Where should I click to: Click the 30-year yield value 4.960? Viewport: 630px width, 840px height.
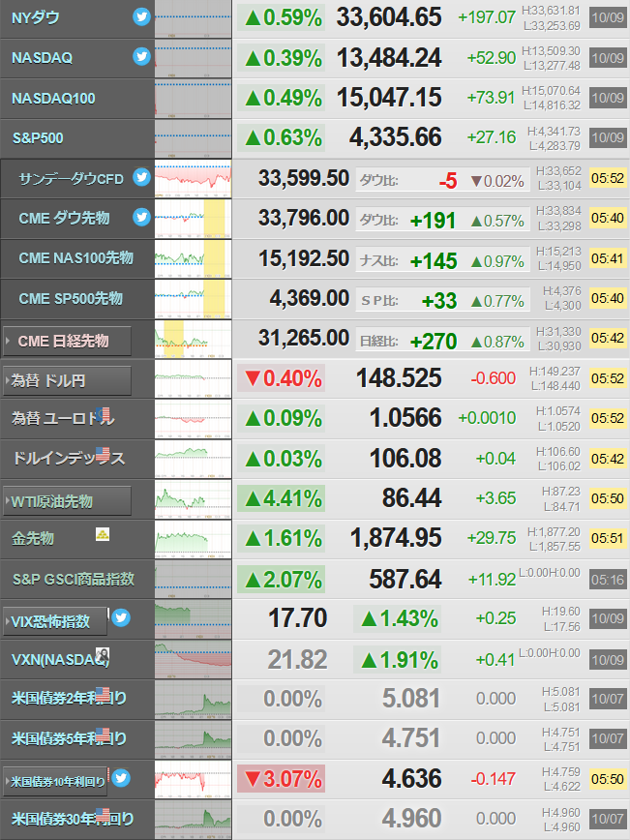(412, 819)
